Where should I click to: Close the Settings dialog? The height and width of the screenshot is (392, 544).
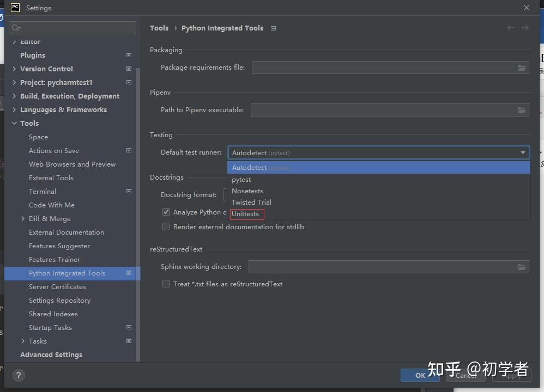click(527, 8)
